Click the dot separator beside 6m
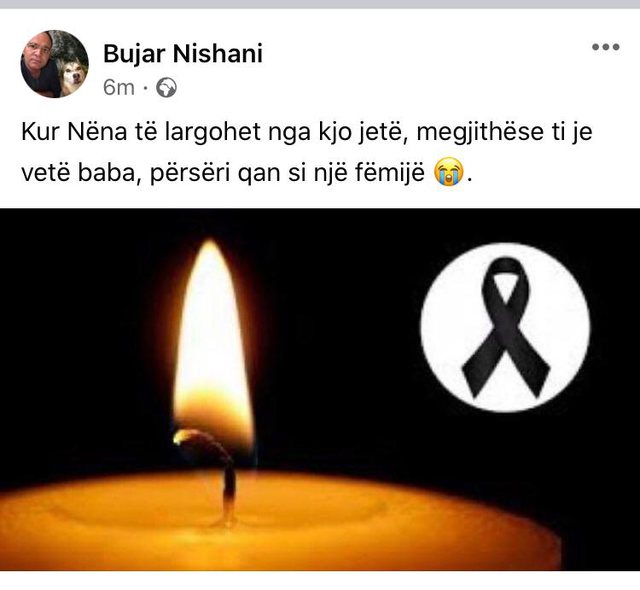The image size is (640, 590). pyautogui.click(x=145, y=88)
